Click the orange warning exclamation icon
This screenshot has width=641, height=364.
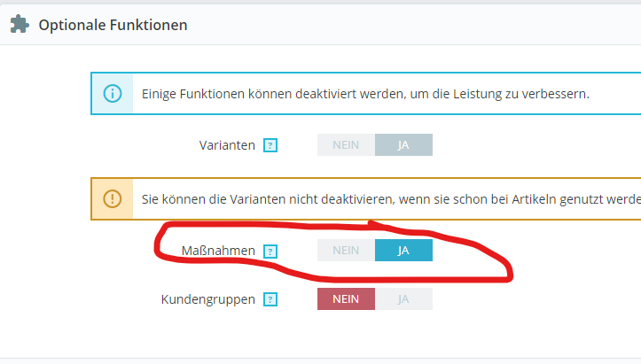point(113,198)
